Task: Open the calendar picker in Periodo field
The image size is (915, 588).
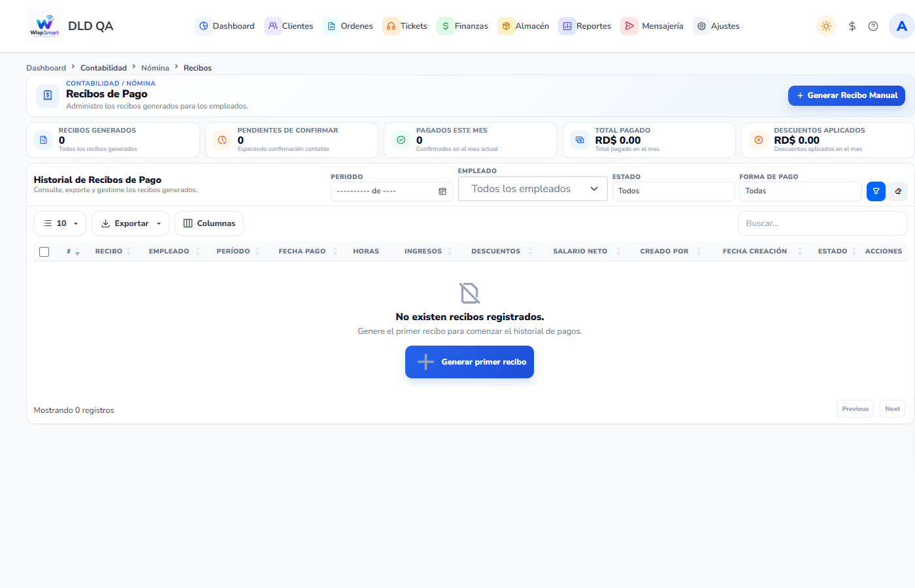Action: (x=442, y=191)
